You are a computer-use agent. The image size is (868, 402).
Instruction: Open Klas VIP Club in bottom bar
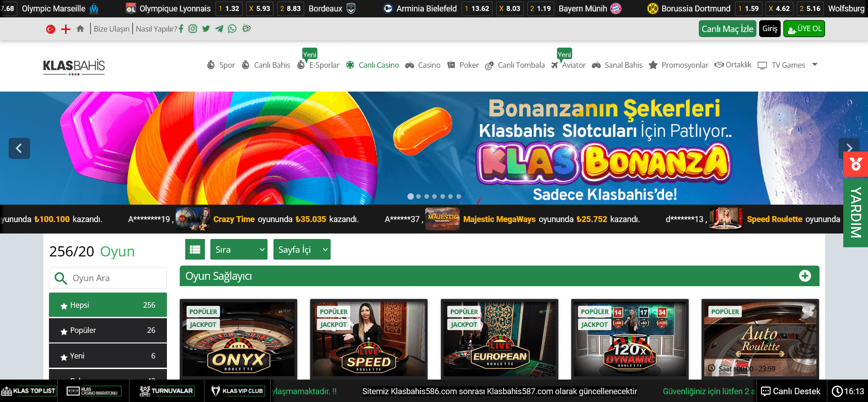tap(238, 391)
